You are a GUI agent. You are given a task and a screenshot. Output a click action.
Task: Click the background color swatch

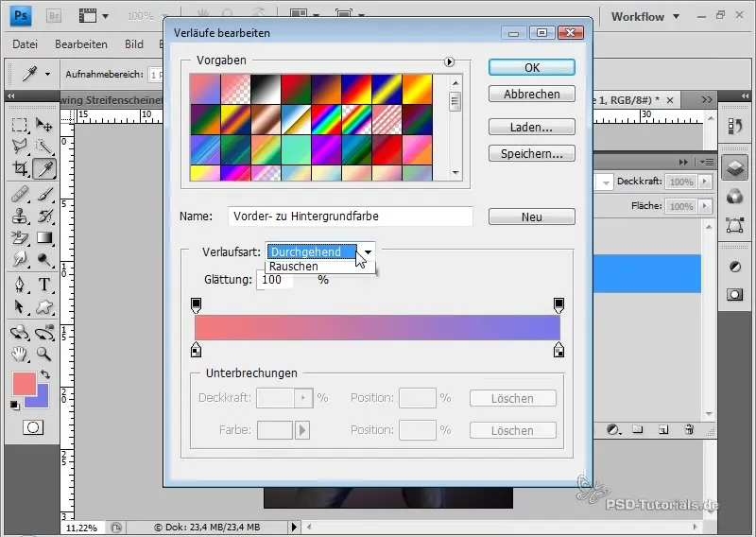43,401
